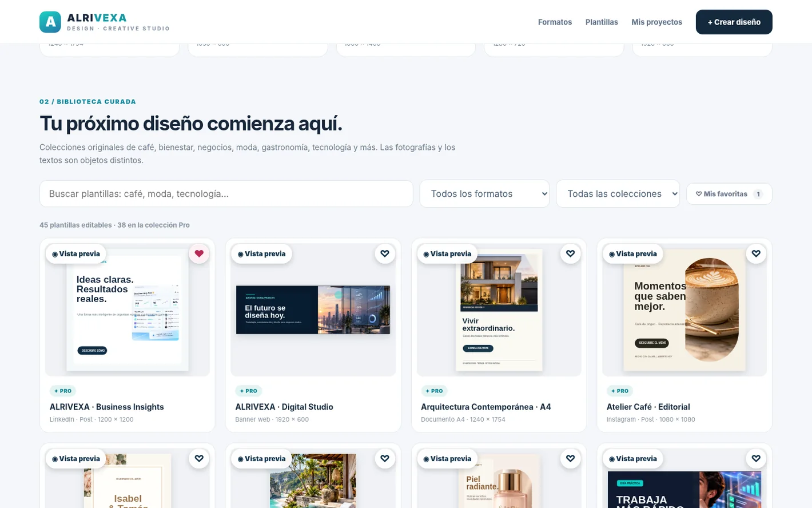Go to Plantillas in top navigation
Viewport: 812px width, 508px height.
point(602,22)
